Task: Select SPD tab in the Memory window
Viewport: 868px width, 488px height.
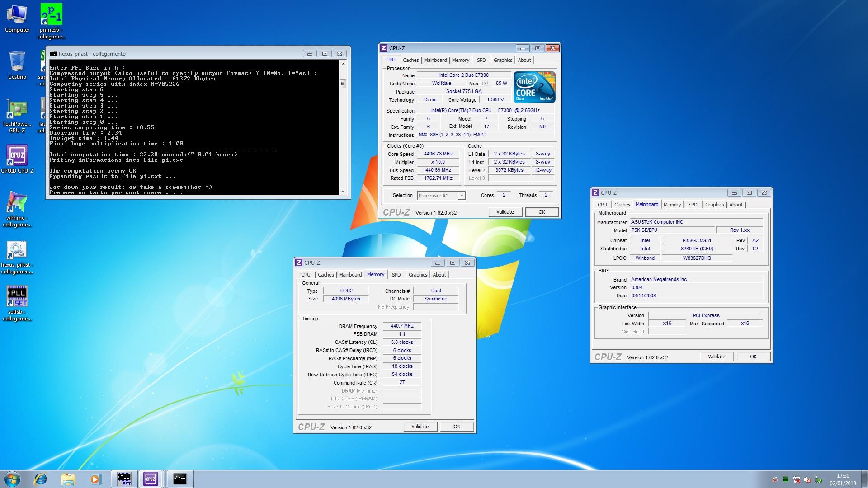Action: tap(396, 275)
